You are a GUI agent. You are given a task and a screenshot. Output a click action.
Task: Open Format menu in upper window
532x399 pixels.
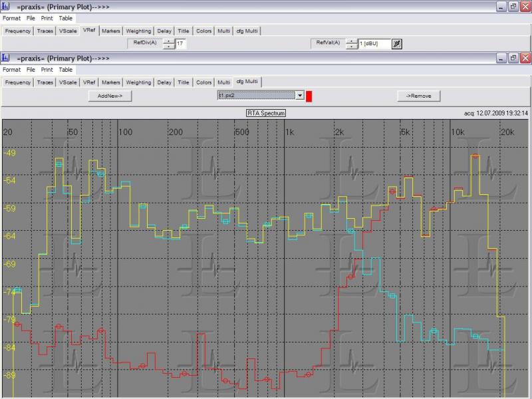(11, 18)
